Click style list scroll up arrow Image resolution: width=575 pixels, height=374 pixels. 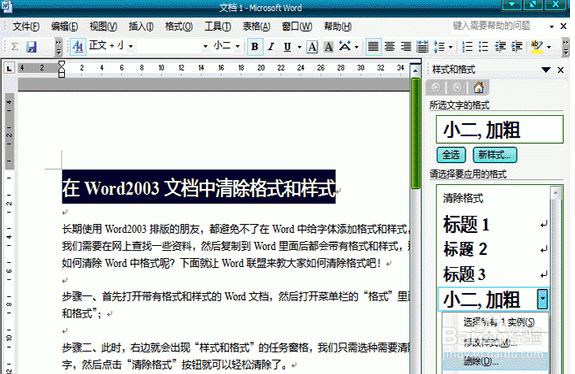(556, 192)
